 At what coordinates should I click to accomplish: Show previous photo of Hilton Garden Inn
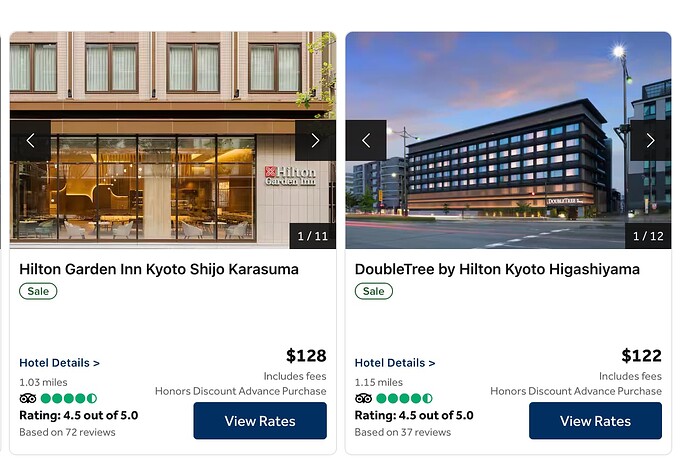[30, 140]
